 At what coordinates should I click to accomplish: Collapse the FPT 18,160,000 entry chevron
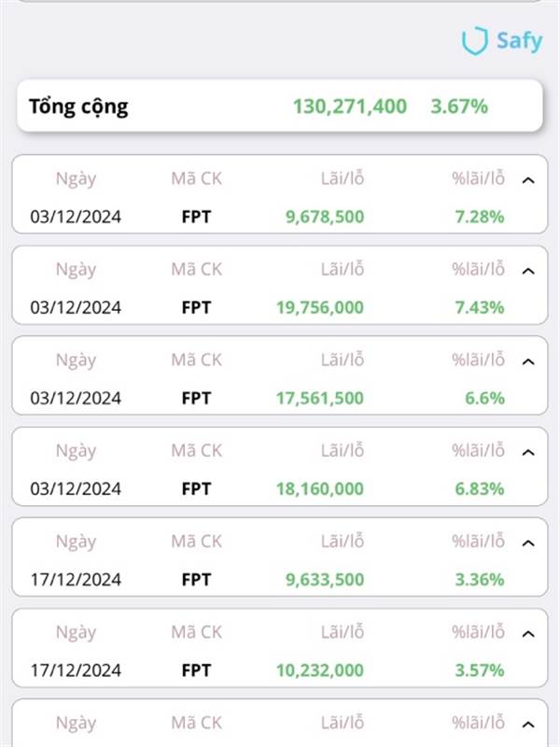pos(528,453)
